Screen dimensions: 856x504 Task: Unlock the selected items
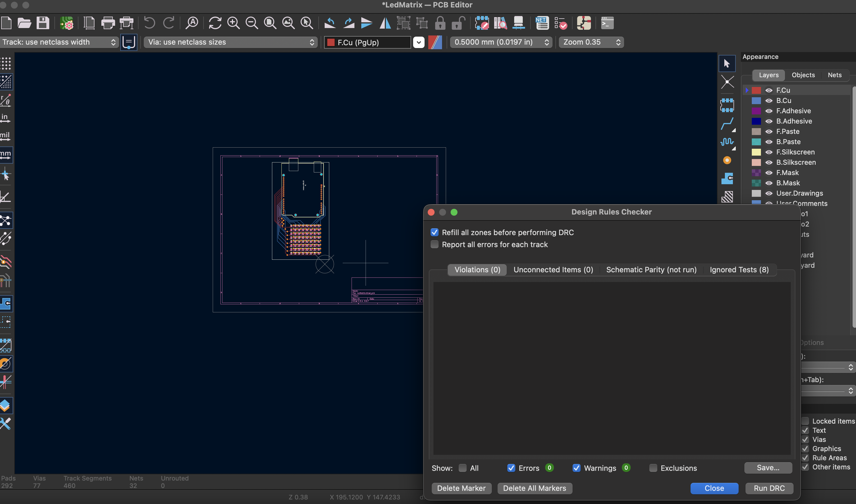458,23
